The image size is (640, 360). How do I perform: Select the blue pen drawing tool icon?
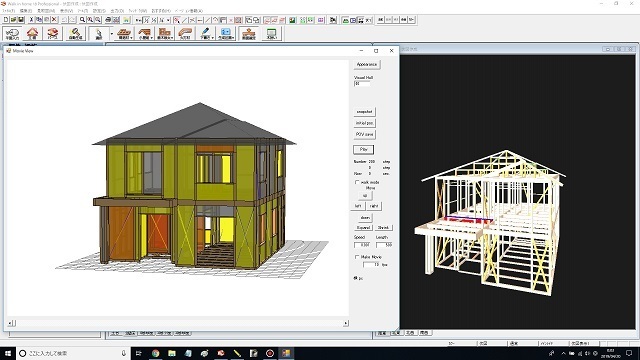204,33
